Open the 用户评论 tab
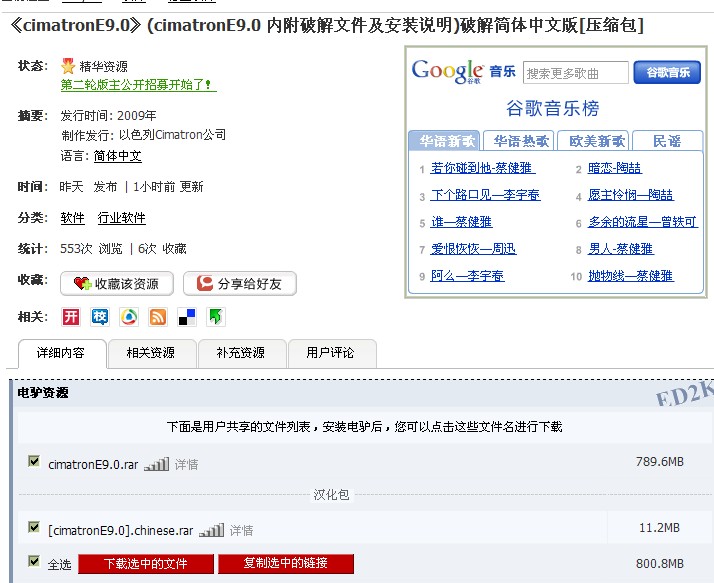Screen dimensions: 714x583 click(x=331, y=353)
